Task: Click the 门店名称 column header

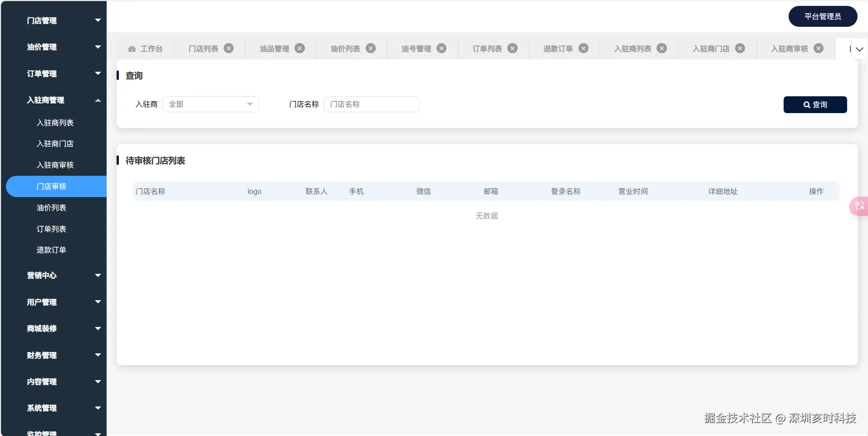Action: point(151,191)
